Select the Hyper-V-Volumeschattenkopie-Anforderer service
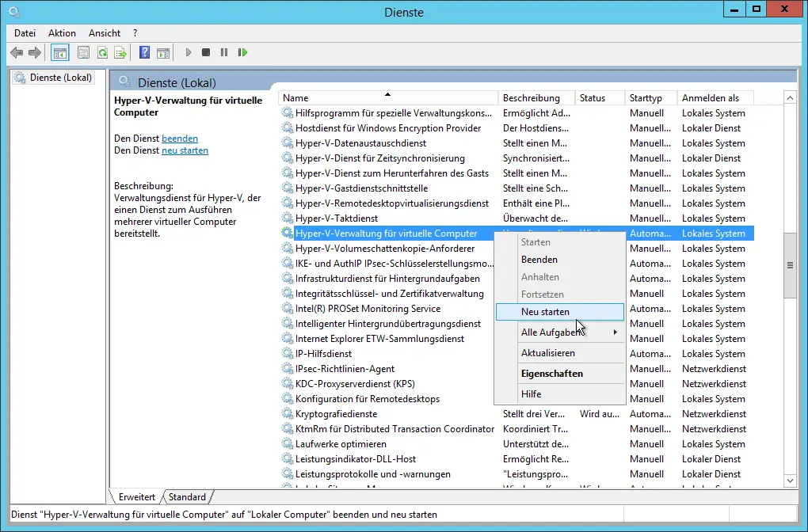Screen dimensions: 808x532 pyautogui.click(x=385, y=249)
